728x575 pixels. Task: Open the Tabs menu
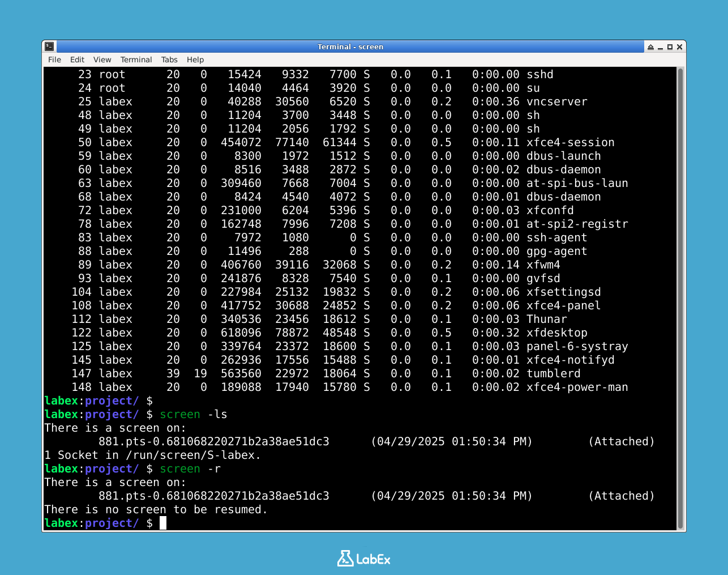[x=169, y=59]
